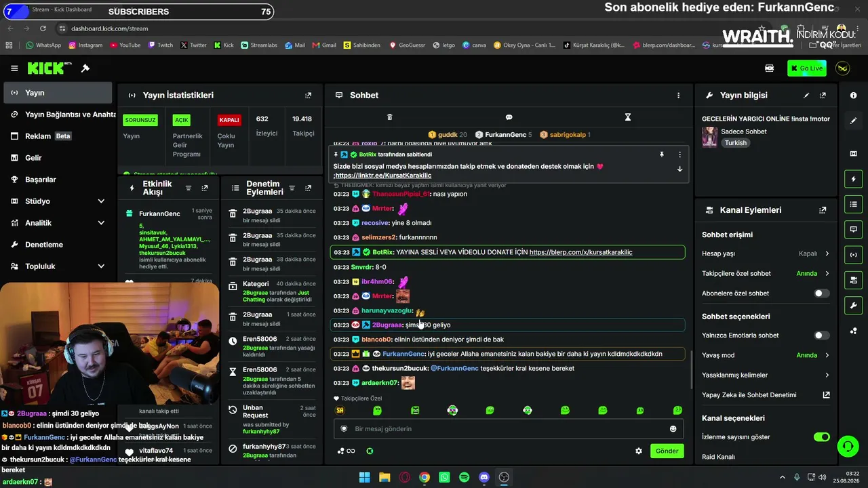Click the SA emote in the emote row

(x=340, y=410)
